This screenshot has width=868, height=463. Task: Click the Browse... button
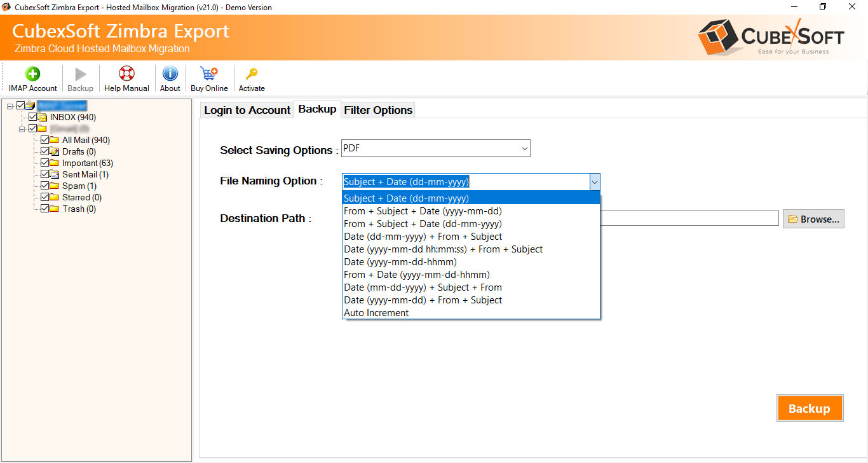pos(813,219)
